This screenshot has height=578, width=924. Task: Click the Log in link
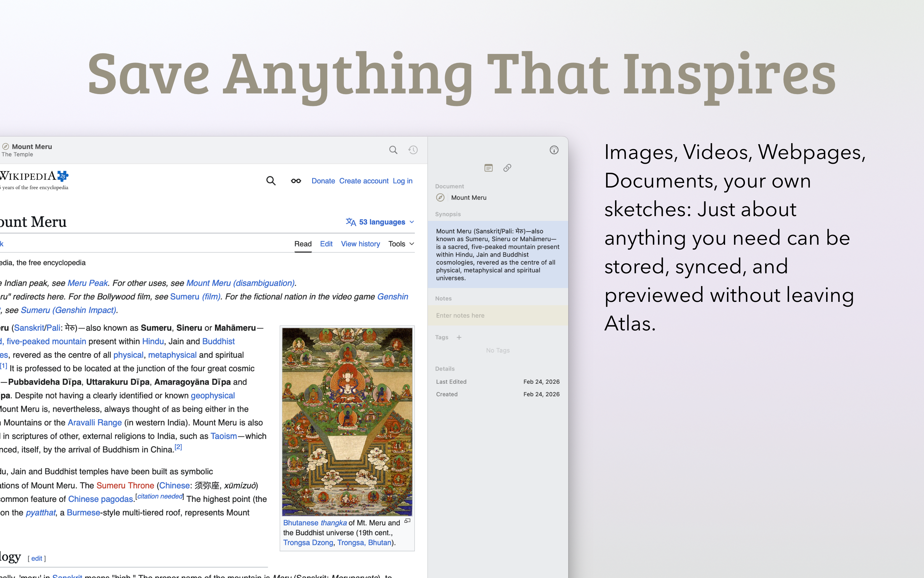tap(402, 181)
